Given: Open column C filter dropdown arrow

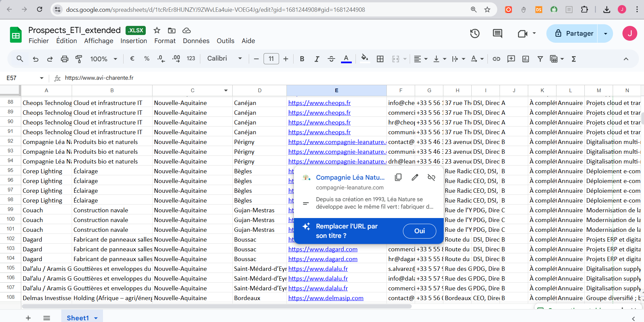Looking at the screenshot, I should tap(226, 91).
